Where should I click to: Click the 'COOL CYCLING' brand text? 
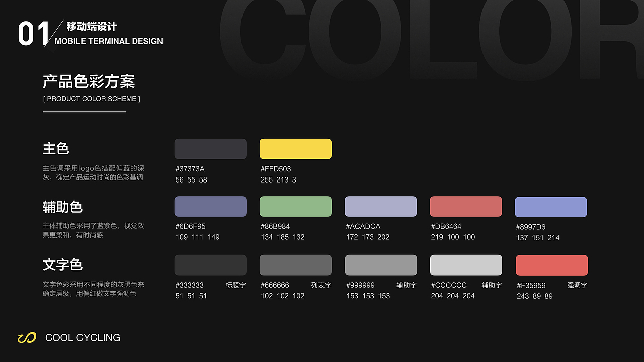click(83, 338)
